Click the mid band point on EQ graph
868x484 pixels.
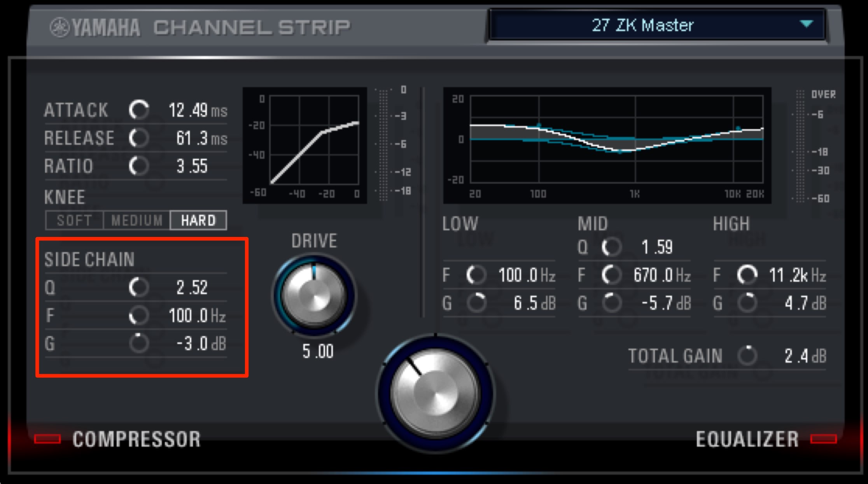tap(620, 152)
